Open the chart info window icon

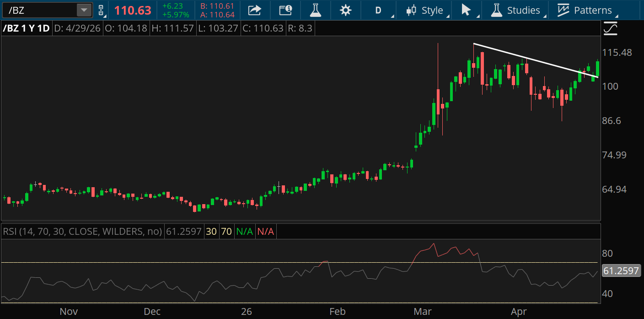pos(285,10)
